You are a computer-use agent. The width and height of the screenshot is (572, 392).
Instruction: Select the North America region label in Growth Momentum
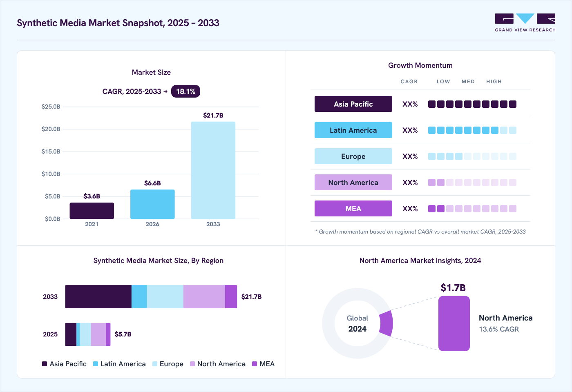353,183
